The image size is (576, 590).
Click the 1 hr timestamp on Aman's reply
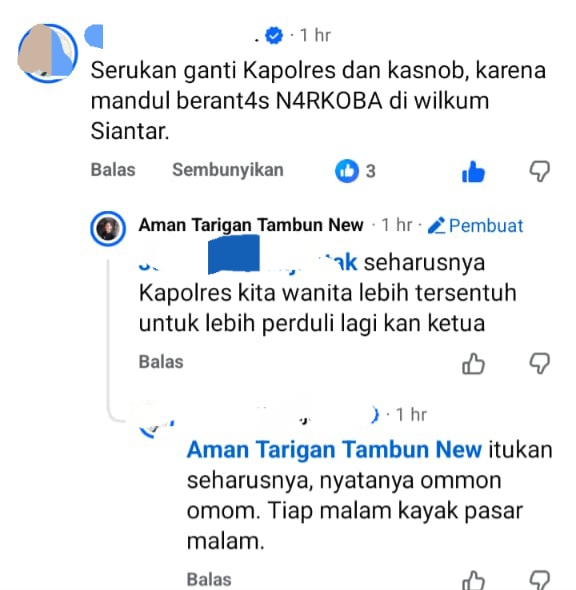pos(397,225)
